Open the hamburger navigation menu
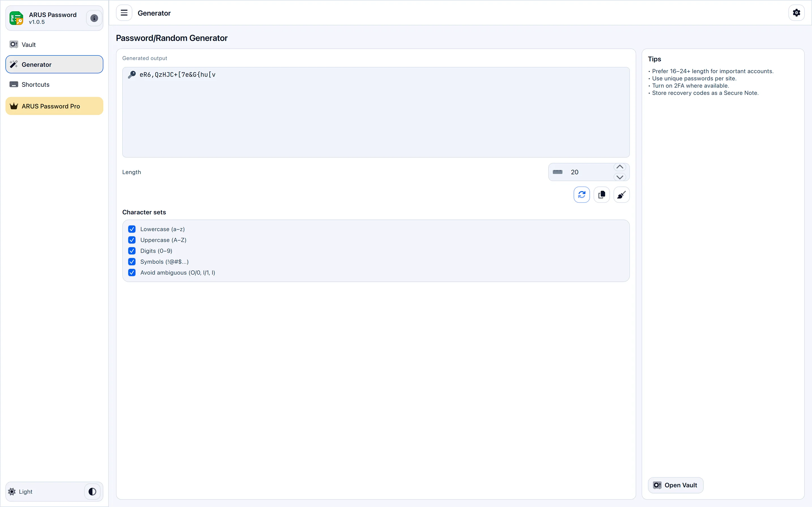This screenshot has width=812, height=507. click(x=124, y=13)
